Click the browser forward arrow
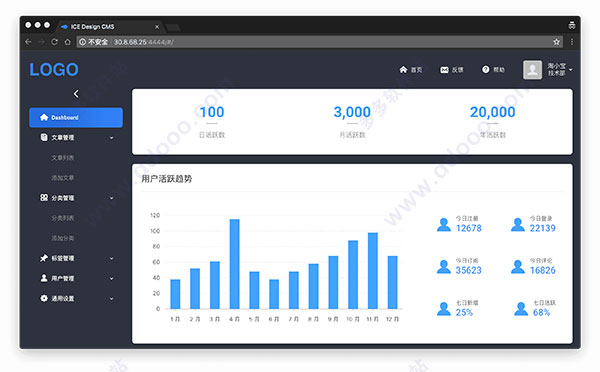The height and width of the screenshot is (372, 600). [41, 42]
